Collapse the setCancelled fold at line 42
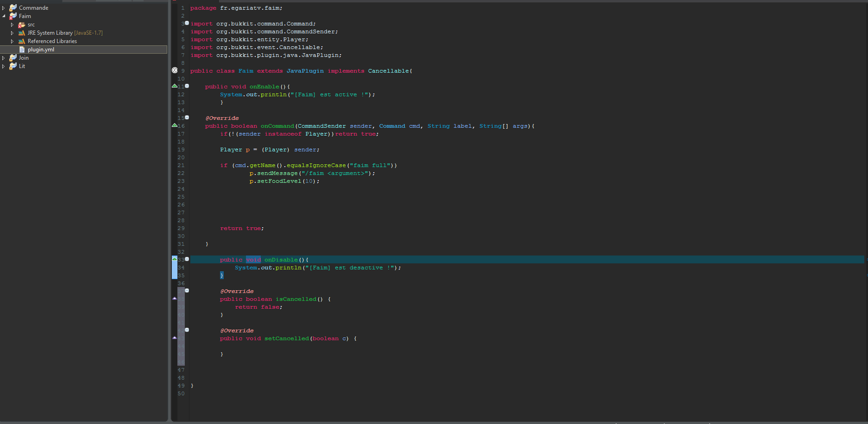 [187, 330]
